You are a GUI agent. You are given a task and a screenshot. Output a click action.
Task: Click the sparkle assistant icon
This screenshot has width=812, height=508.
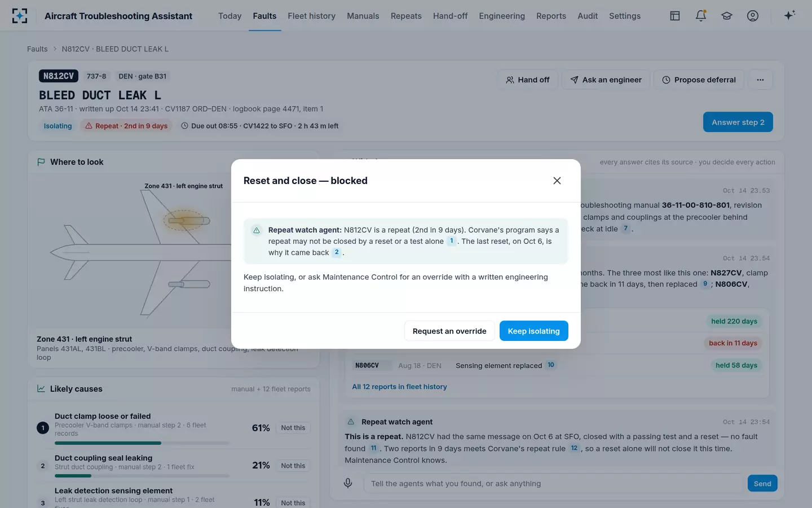[789, 15]
